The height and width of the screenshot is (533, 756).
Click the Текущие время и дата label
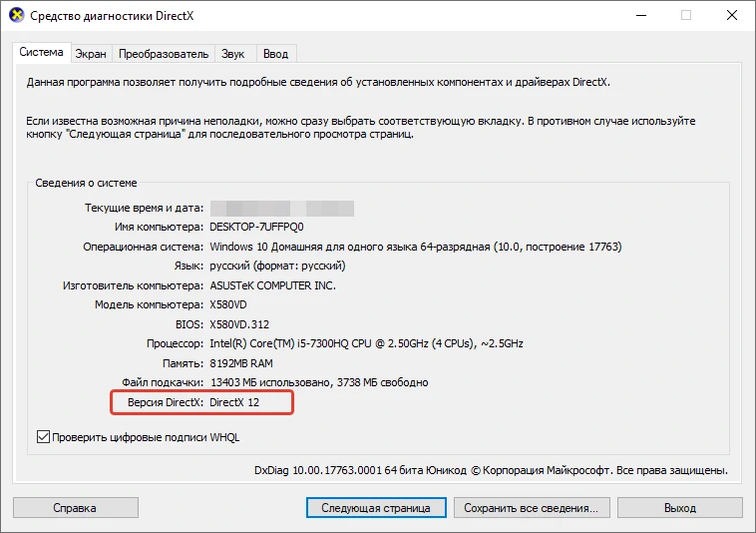[x=145, y=208]
